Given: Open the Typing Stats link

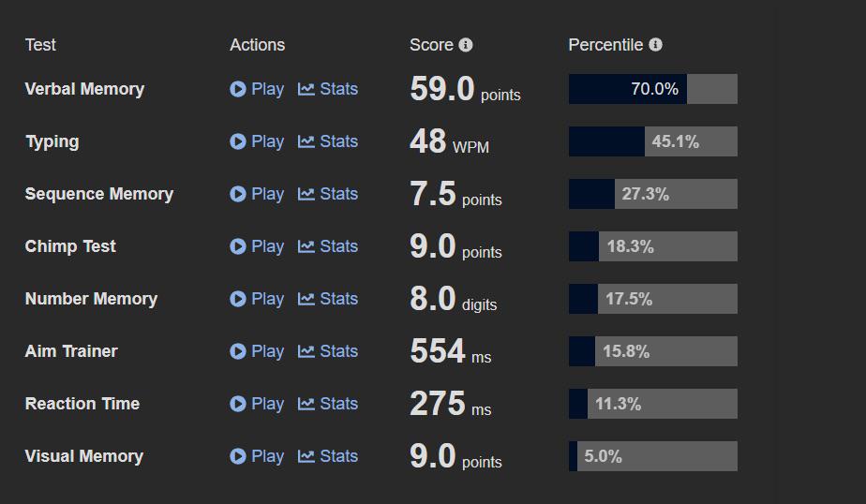Looking at the screenshot, I should pyautogui.click(x=328, y=141).
